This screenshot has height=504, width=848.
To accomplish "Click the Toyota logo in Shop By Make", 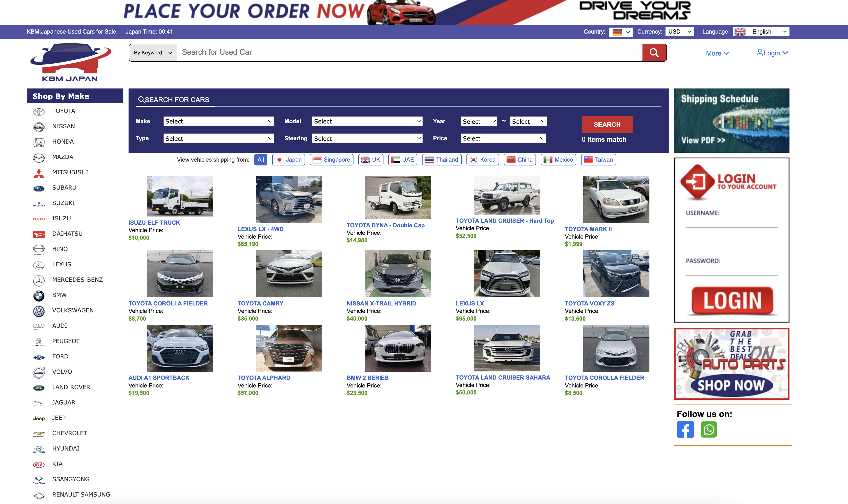I will tap(39, 111).
